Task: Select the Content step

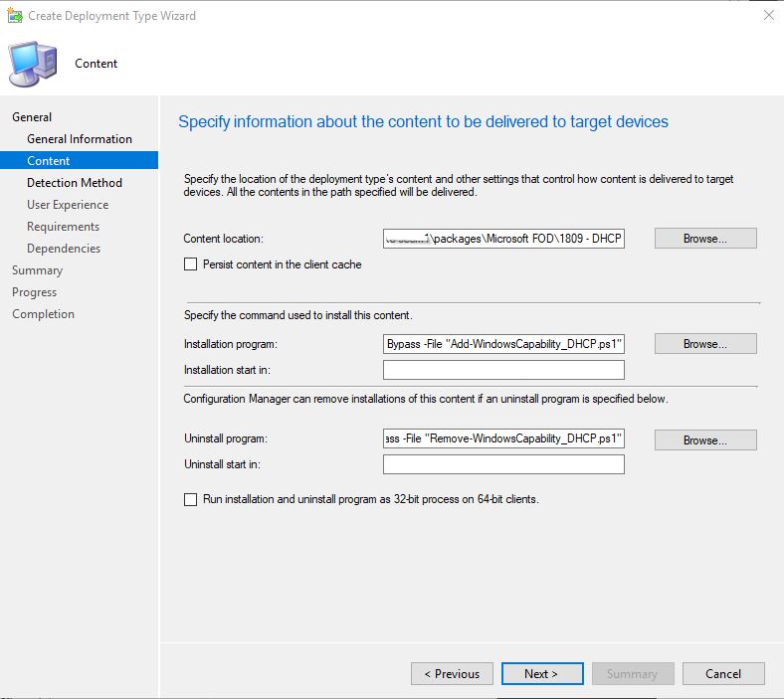Action: tap(79, 160)
